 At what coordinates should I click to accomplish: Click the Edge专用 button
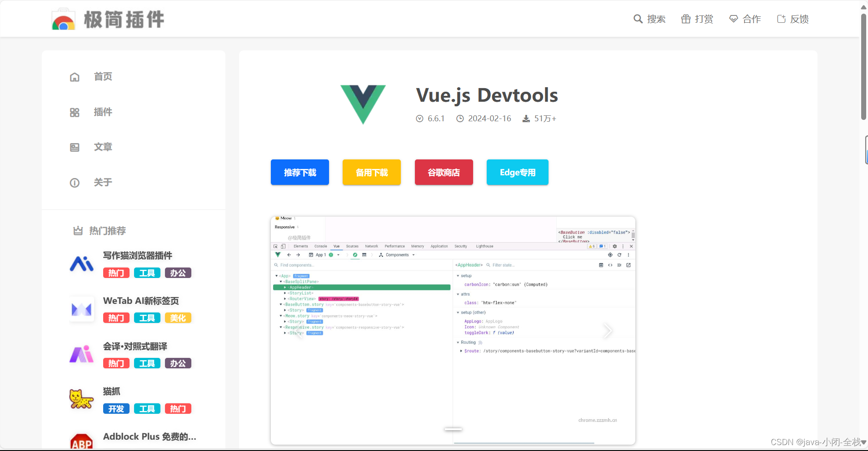pos(518,172)
